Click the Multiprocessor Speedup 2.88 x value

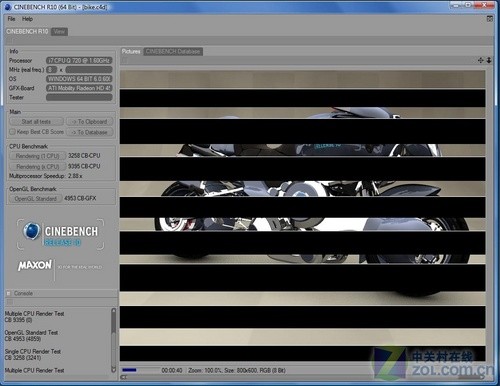click(x=75, y=176)
